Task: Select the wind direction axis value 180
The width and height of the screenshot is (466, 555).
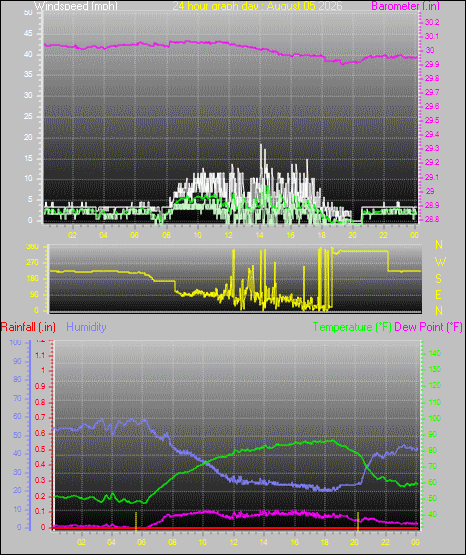Action: [x=33, y=279]
